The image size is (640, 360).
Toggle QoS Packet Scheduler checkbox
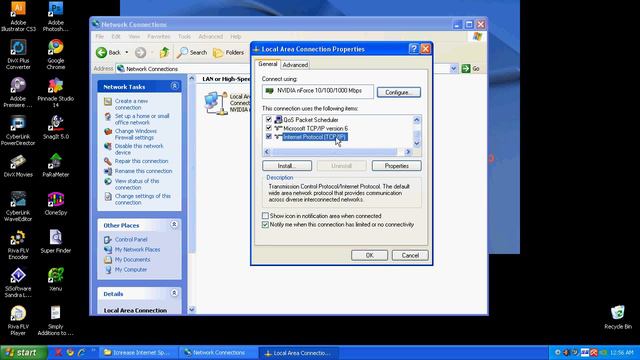(269, 120)
